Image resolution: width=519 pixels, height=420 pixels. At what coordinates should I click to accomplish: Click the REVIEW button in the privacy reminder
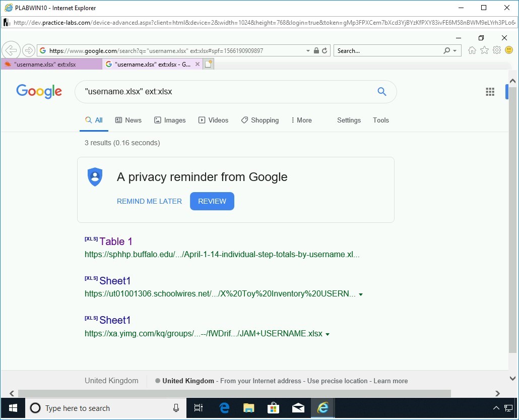point(212,201)
